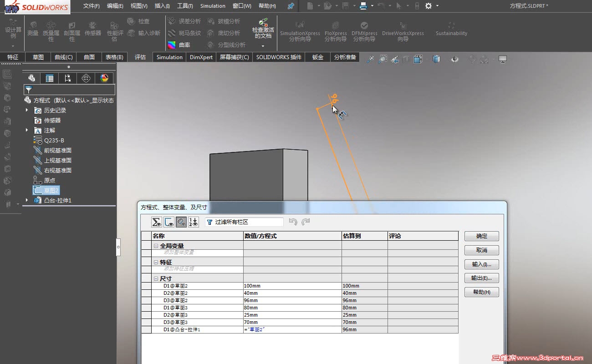Screen dimensions: 592x364
Task: Collapse the 全局变量 section
Action: tap(156, 246)
